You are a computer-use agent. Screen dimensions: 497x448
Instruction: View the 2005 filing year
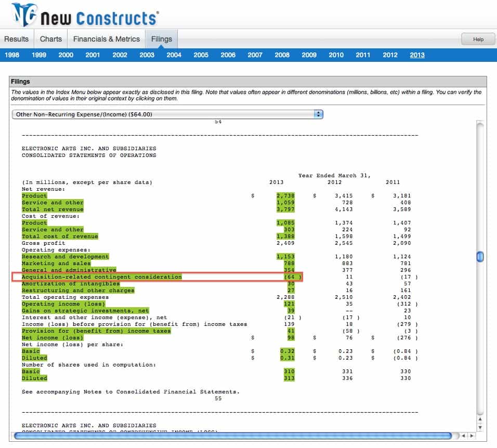click(201, 55)
